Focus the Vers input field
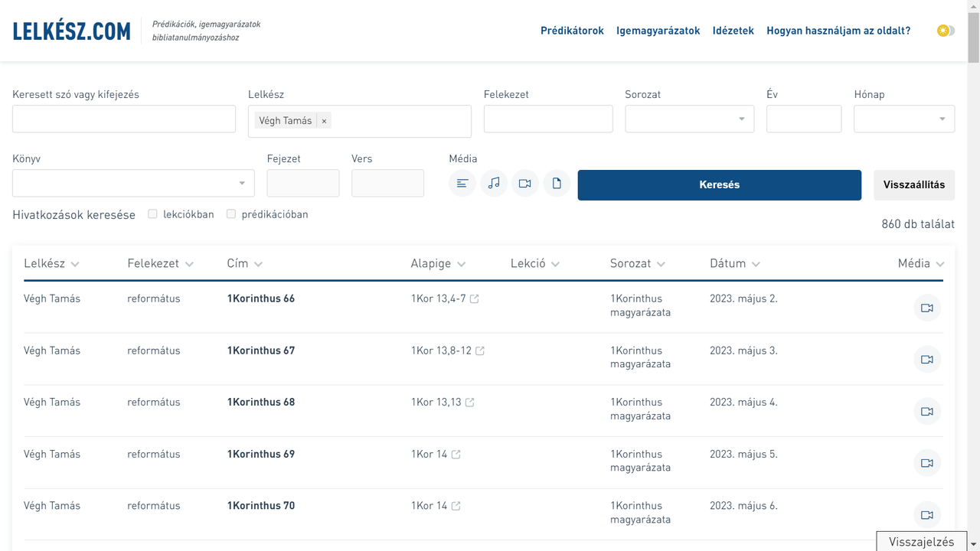980x551 pixels. click(x=387, y=183)
